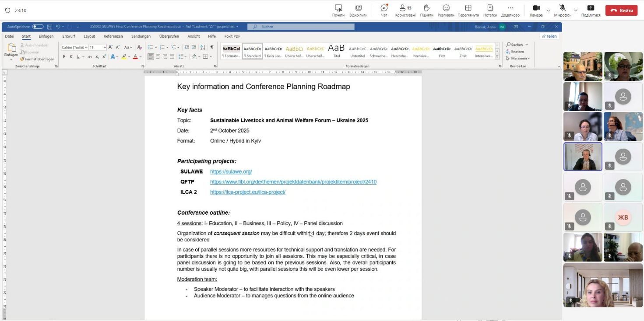Toggle the microphone (Мікрофон)
The height and width of the screenshot is (321, 644).
click(562, 10)
